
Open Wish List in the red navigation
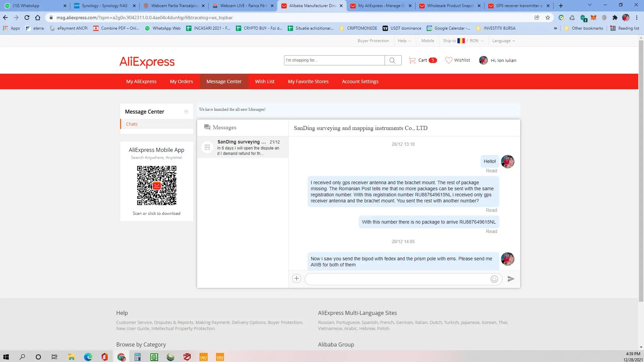click(265, 81)
